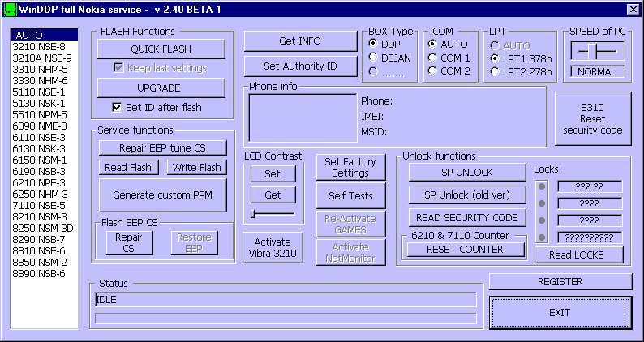Select 6190 NSB-3 model

[x=45, y=171]
